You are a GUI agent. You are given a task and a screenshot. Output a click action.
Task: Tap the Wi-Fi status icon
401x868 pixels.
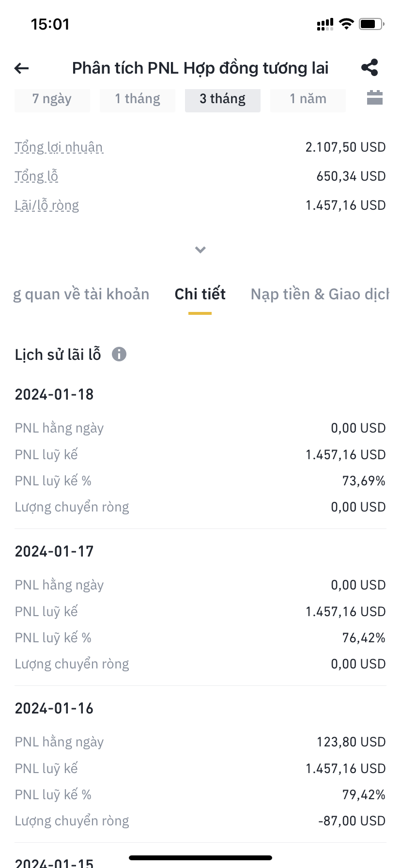[346, 24]
